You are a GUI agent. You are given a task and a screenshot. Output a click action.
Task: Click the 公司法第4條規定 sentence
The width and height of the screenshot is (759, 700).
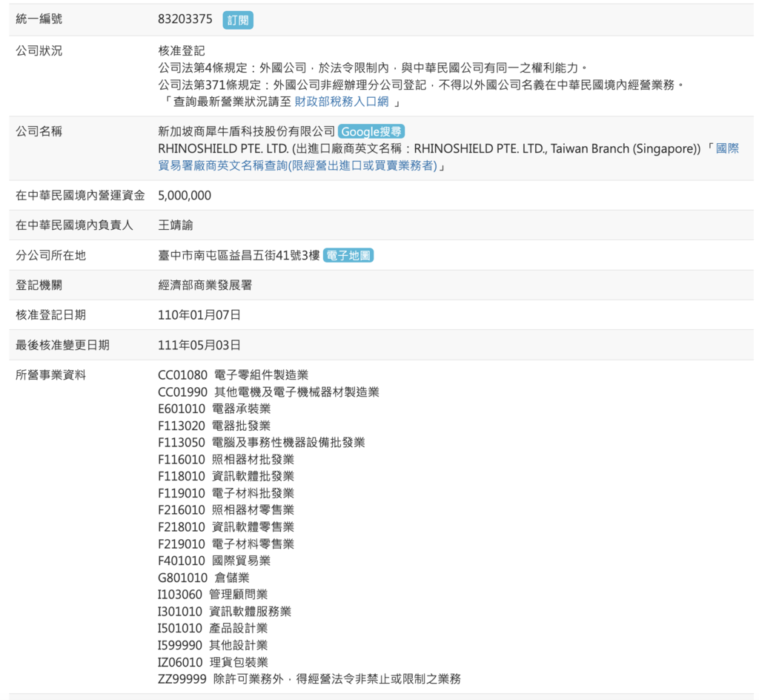point(374,67)
